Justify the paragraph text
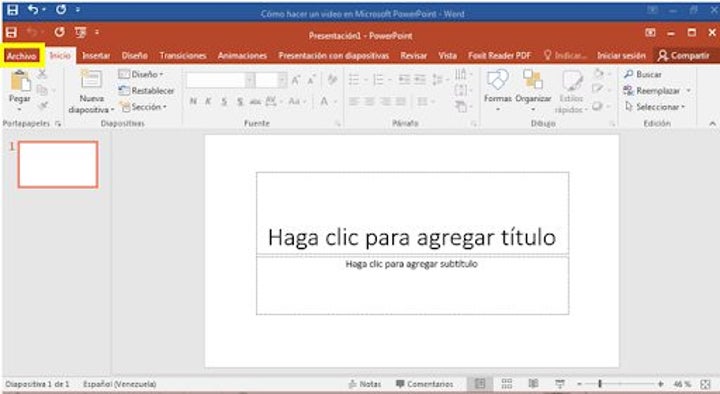 pos(401,101)
